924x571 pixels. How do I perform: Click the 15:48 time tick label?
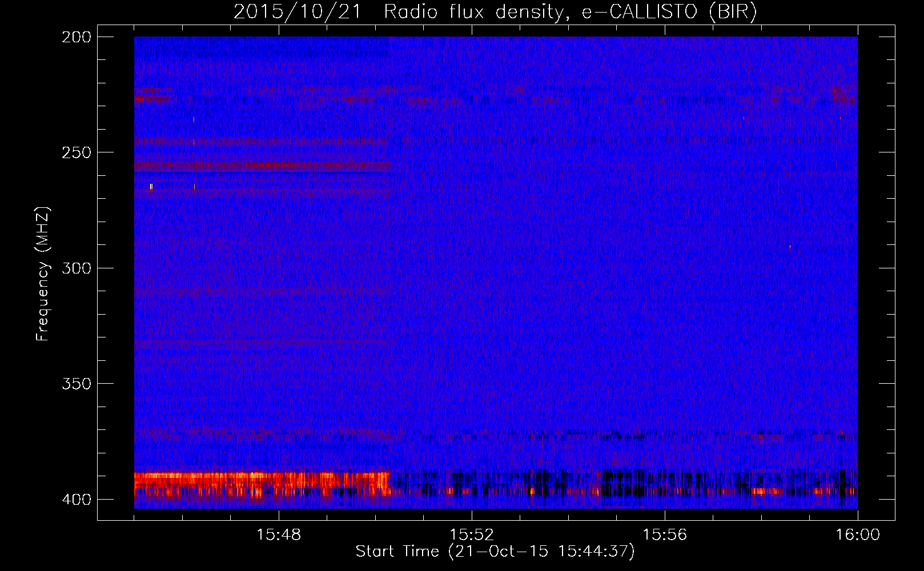tap(279, 535)
